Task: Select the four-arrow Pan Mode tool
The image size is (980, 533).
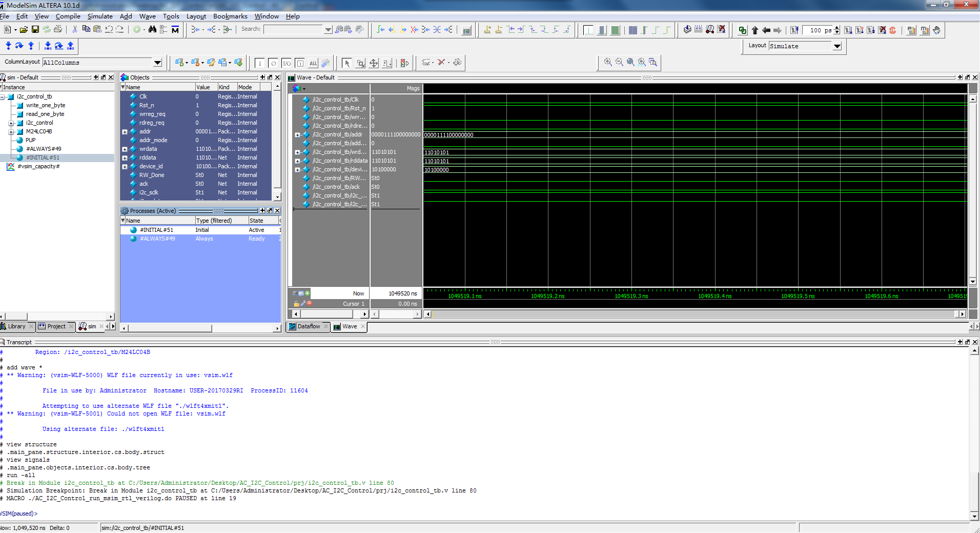Action: 374,63
